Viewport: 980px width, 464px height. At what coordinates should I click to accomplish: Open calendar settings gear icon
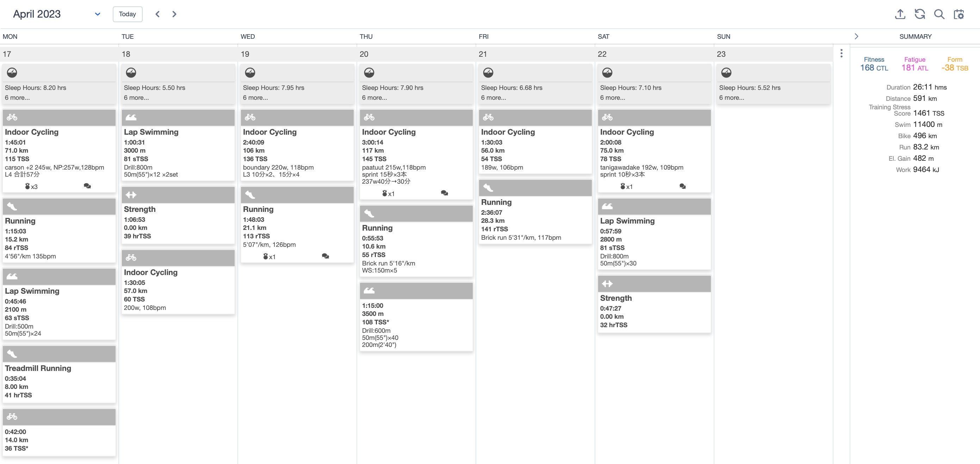pyautogui.click(x=959, y=14)
